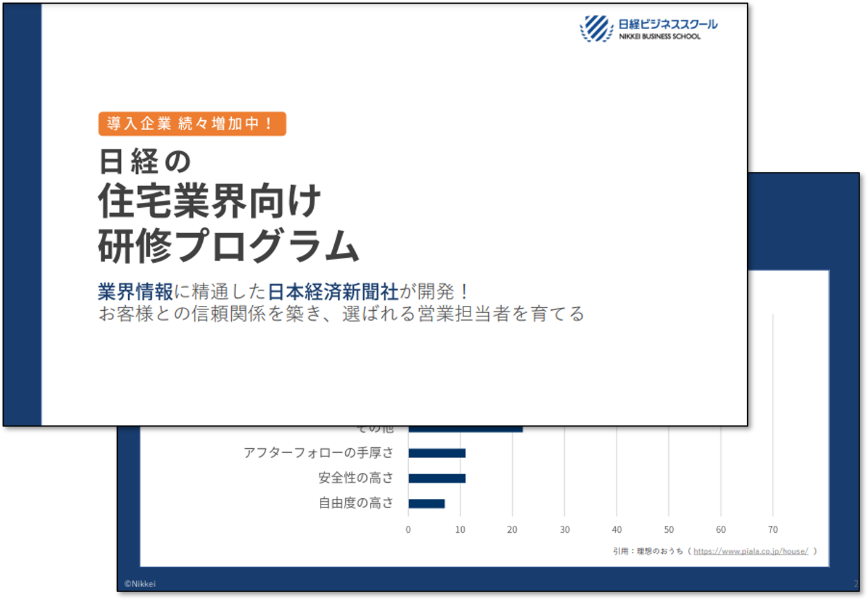Select the bar next to 安全性の高さ
Viewport: 868px width, 600px height.
(x=436, y=479)
